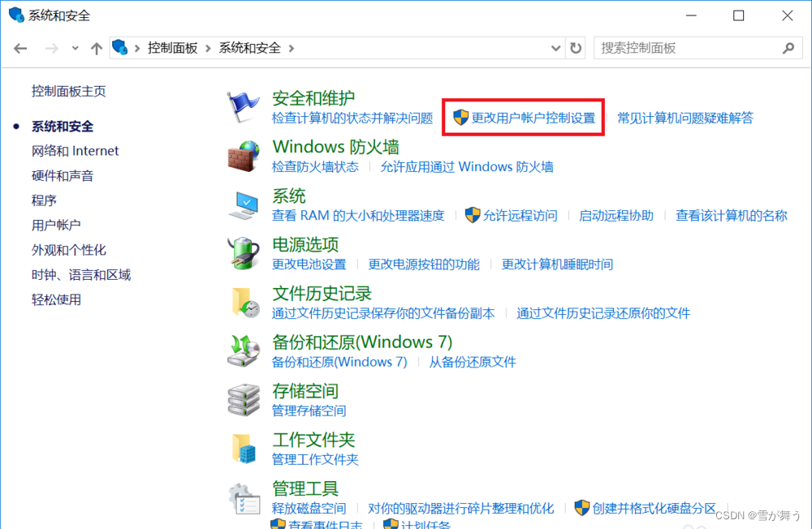Click shield icon beside 创建并格式化硬盘分区
The height and width of the screenshot is (529, 812).
tap(582, 508)
